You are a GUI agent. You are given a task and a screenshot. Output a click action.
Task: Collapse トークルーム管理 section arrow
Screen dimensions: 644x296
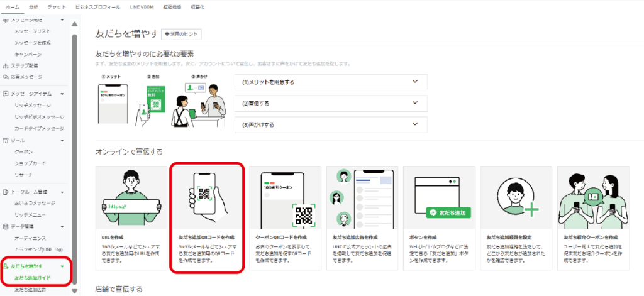tap(62, 192)
